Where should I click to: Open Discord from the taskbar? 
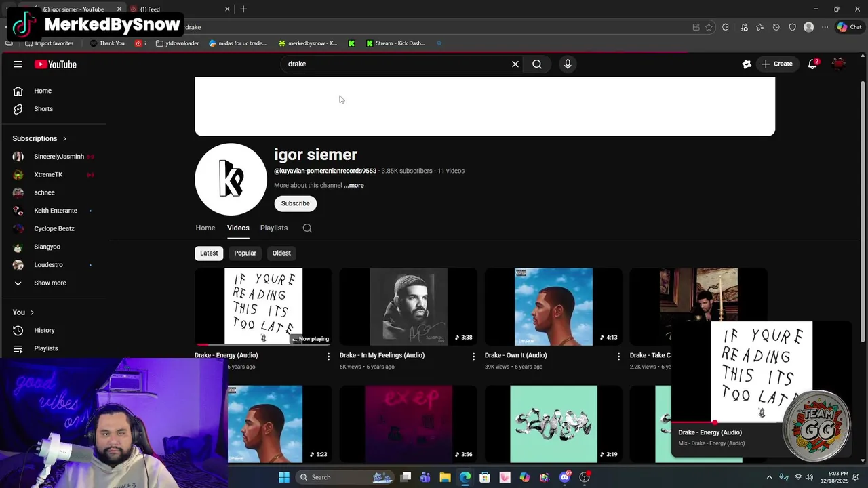point(564,477)
